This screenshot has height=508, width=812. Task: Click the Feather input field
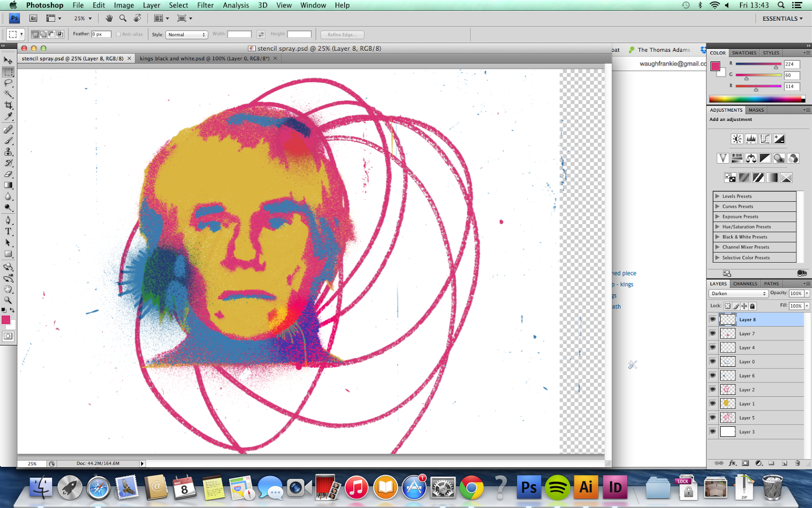click(x=101, y=34)
